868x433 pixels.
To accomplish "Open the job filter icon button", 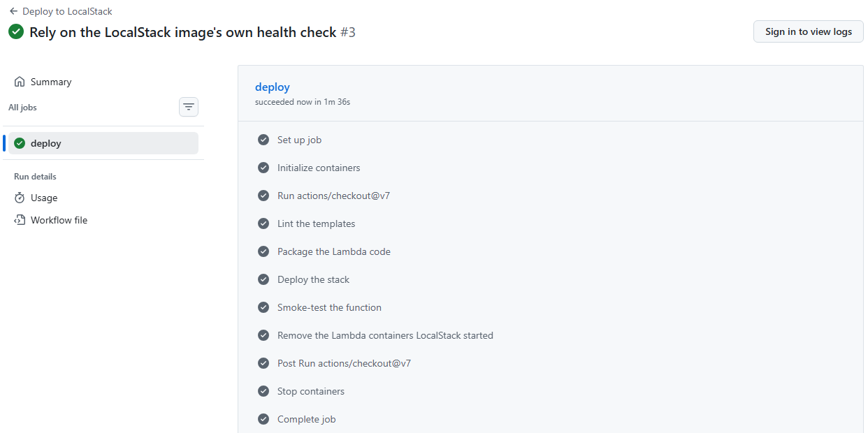I will [x=189, y=107].
